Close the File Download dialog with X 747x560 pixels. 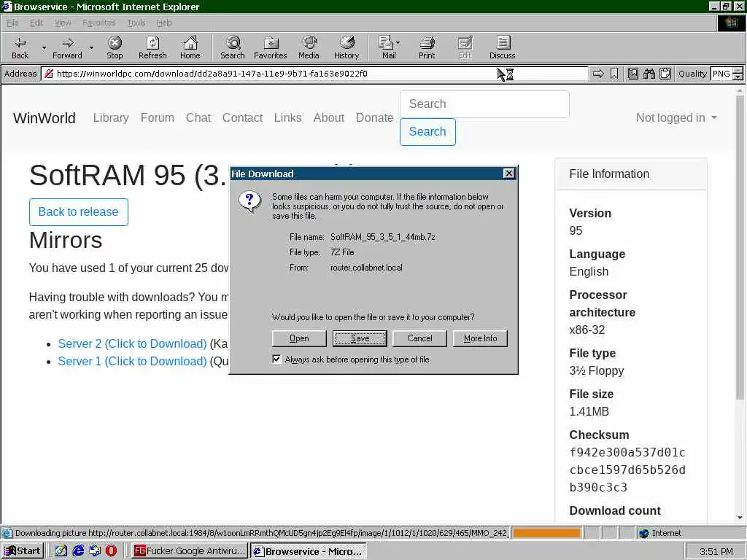(x=508, y=174)
